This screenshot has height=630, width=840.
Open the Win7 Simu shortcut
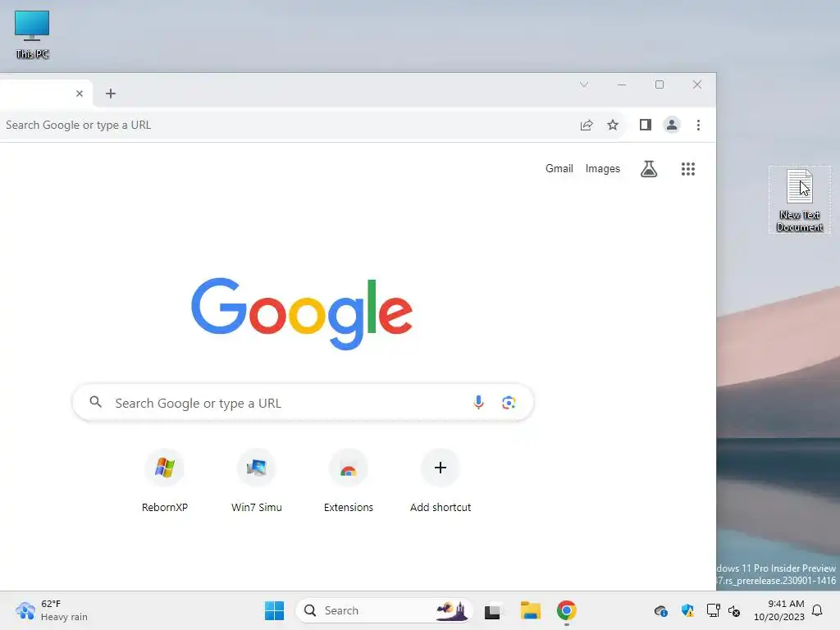257,481
